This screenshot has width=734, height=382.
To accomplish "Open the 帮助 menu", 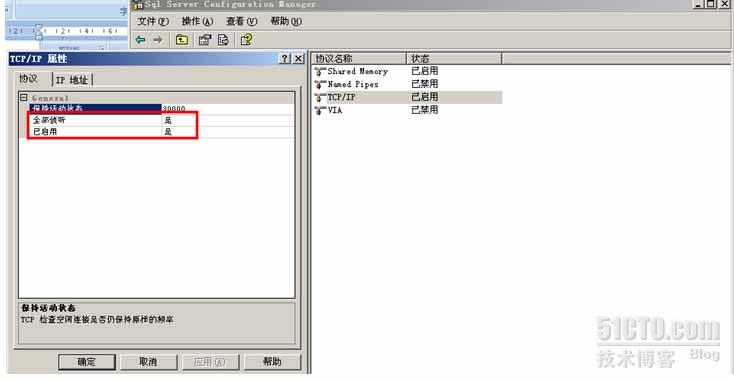I will click(286, 22).
